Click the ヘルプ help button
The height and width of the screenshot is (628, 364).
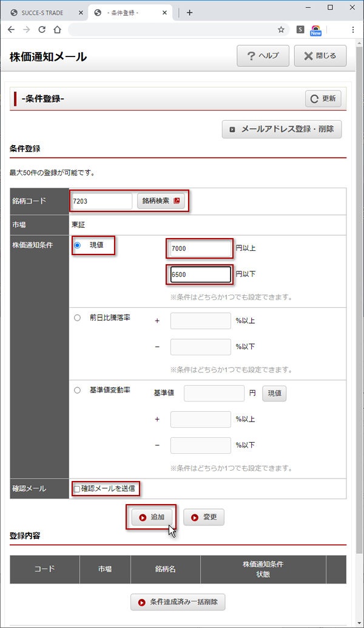pos(263,56)
